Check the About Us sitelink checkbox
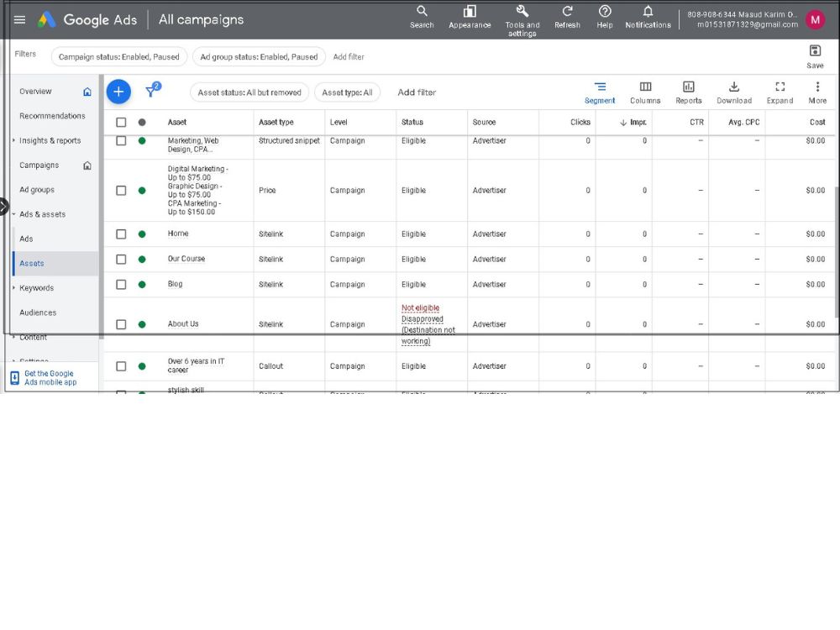Viewport: 840px width, 630px height. 121,324
